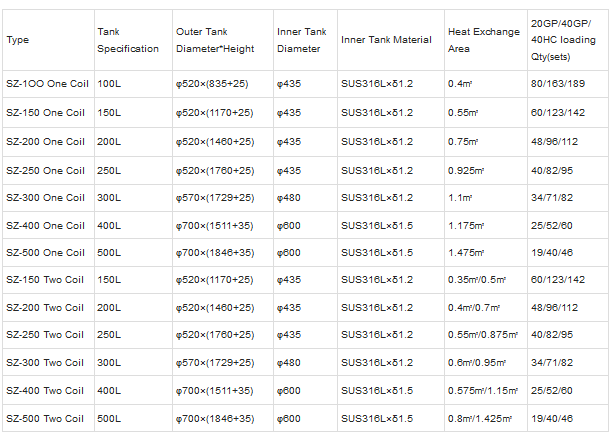Select the 80/163/189 loading quantity cell
Image resolution: width=615 pixels, height=436 pixels.
coord(556,85)
